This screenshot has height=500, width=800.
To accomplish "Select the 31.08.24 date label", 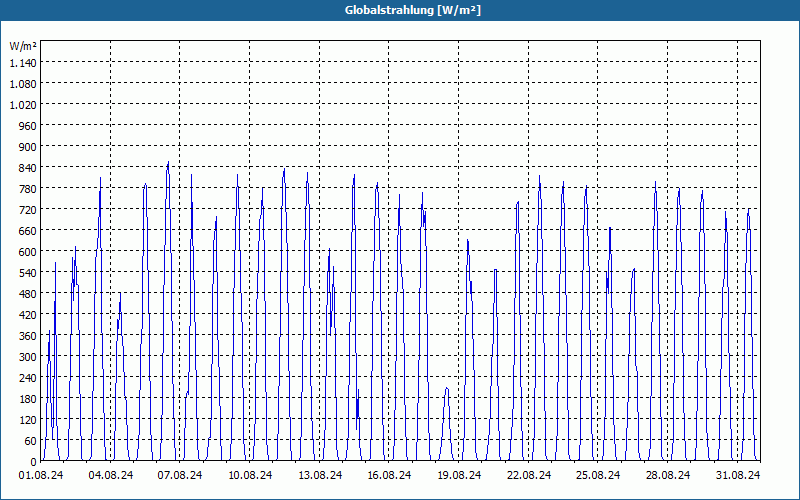I will tap(737, 475).
